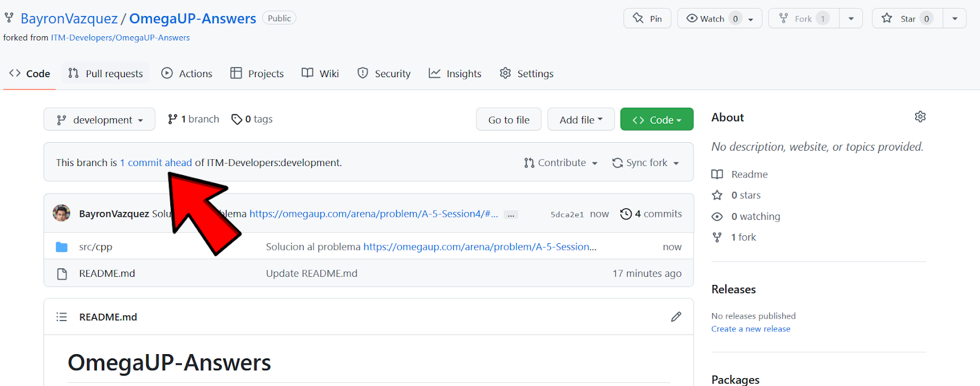This screenshot has height=386, width=980.
Task: Click the Releases heading
Action: [734, 289]
